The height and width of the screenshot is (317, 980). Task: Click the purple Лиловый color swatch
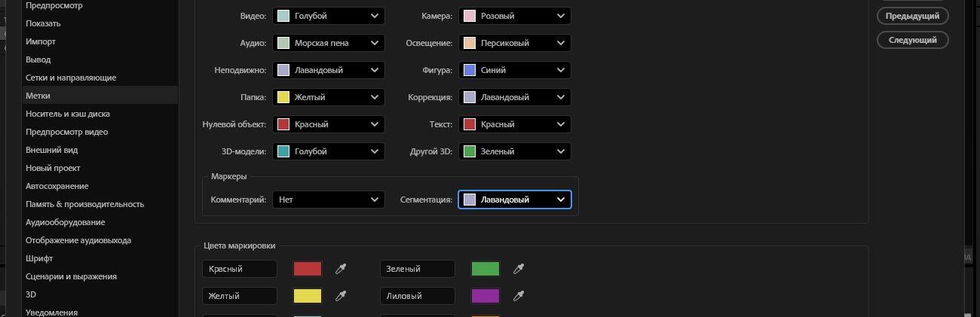click(x=485, y=296)
